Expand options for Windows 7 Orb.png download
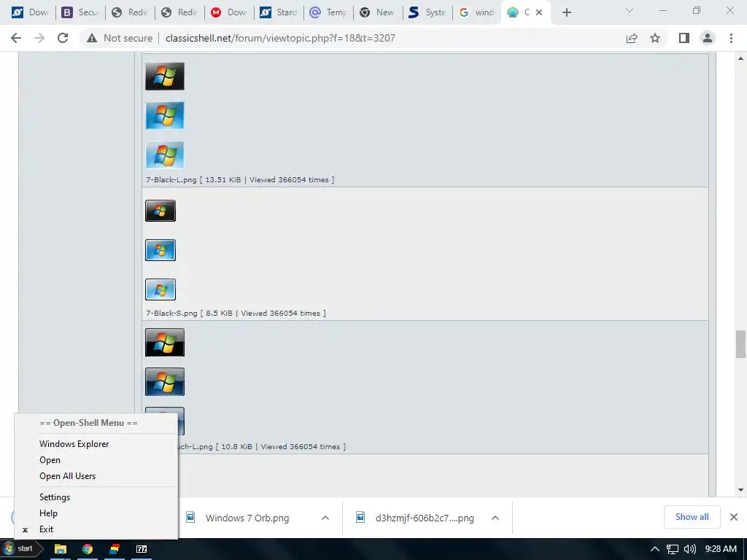Image resolution: width=747 pixels, height=560 pixels. [x=325, y=518]
